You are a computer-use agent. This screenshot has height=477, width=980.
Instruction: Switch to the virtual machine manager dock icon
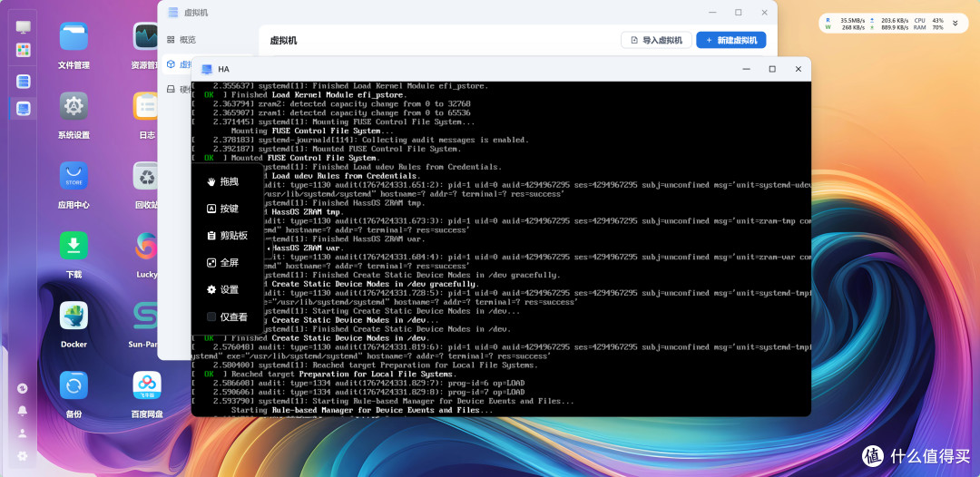(x=23, y=82)
